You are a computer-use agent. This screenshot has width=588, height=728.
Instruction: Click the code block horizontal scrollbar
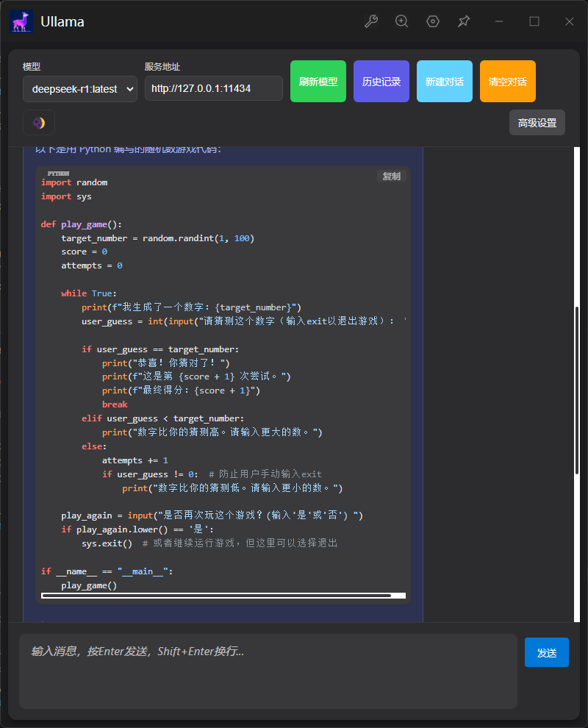(216, 595)
